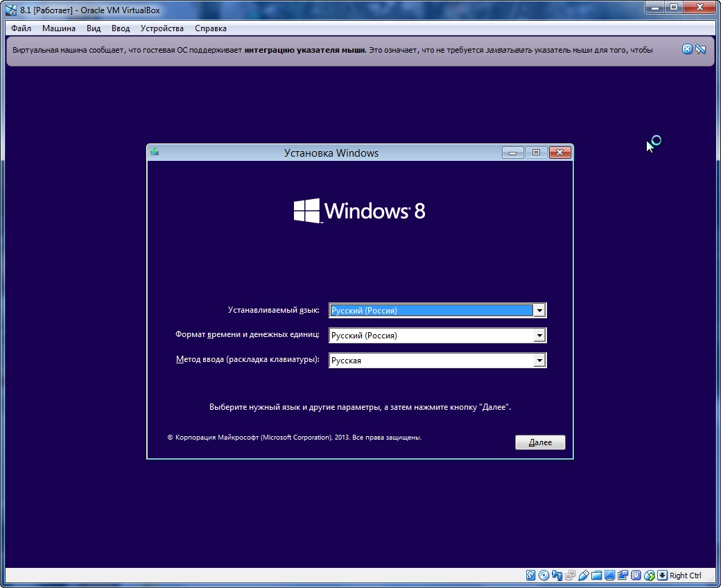
Task: Click the VirtualBox icon in the window title bar
Action: tap(11, 10)
